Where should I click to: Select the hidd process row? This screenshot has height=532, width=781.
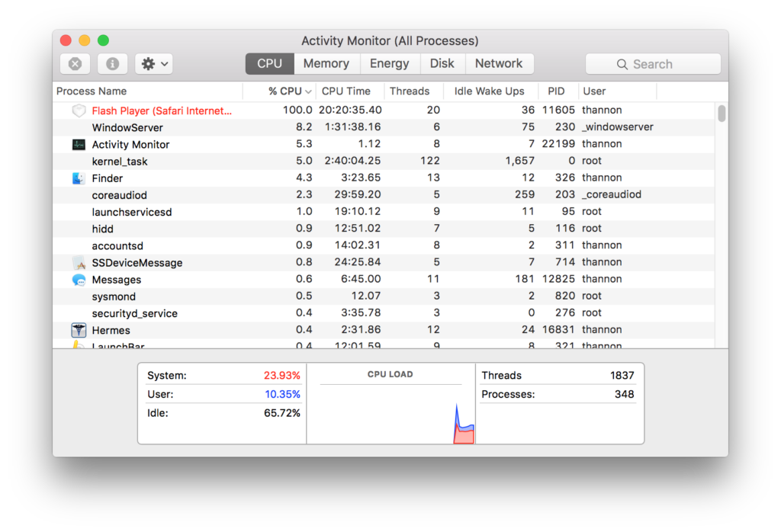coord(384,229)
